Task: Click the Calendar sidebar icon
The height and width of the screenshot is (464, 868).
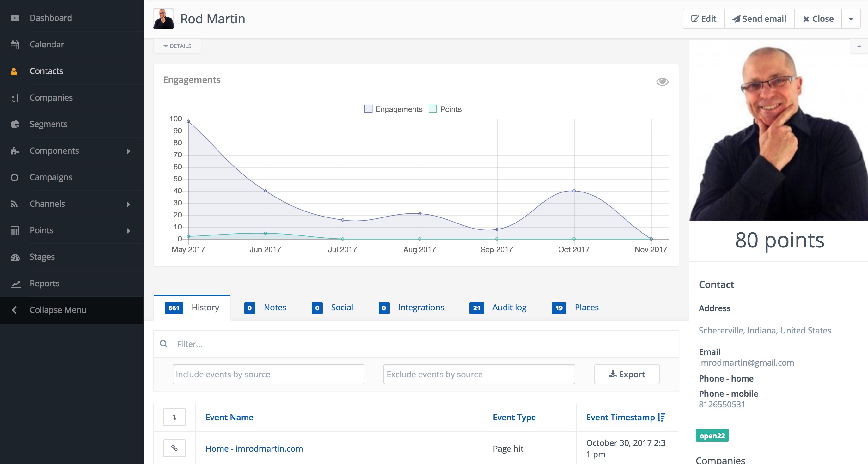Action: click(15, 45)
